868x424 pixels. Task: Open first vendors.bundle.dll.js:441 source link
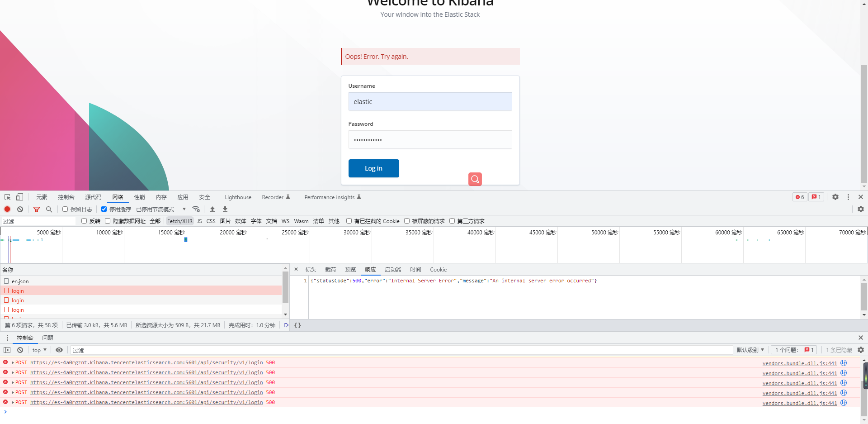tap(799, 363)
